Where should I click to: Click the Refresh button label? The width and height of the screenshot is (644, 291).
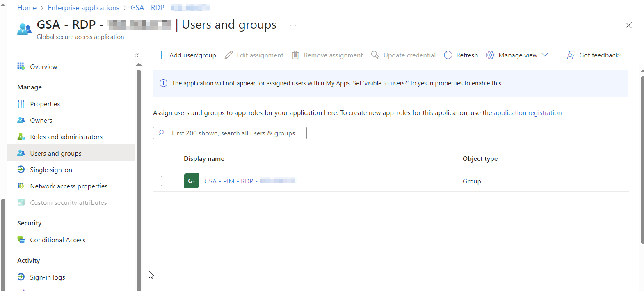467,55
